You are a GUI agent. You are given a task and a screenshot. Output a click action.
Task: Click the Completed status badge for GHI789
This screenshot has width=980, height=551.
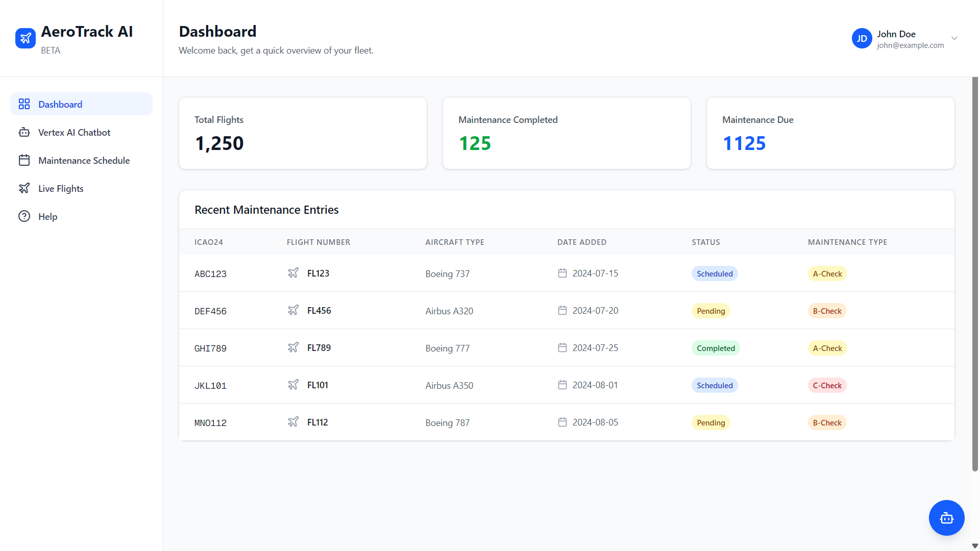pos(716,348)
